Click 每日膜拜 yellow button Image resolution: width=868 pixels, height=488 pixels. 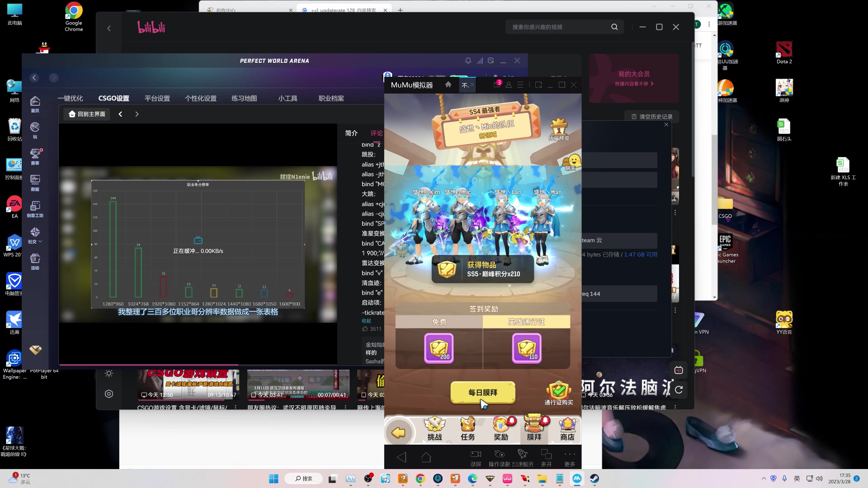tap(483, 392)
